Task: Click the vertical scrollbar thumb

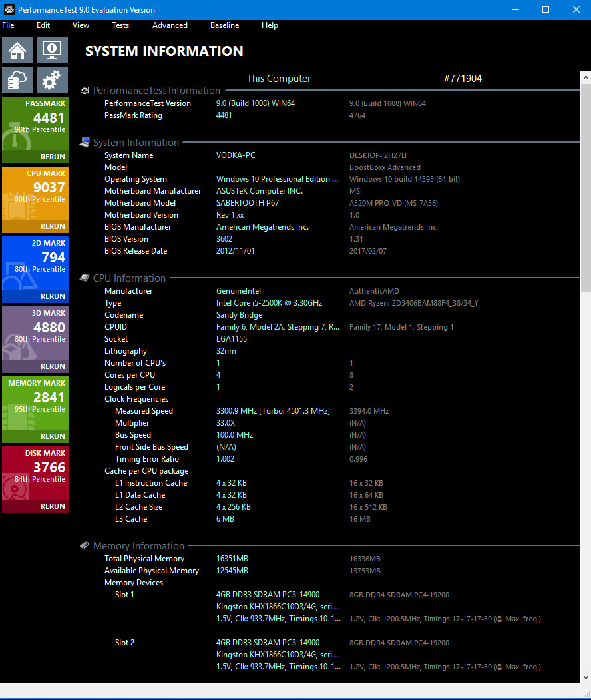Action: (x=586, y=188)
